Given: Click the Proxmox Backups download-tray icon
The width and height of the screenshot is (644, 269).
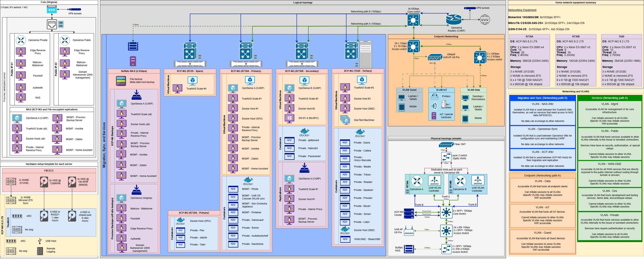Looking at the screenshot, I should tap(137, 190).
